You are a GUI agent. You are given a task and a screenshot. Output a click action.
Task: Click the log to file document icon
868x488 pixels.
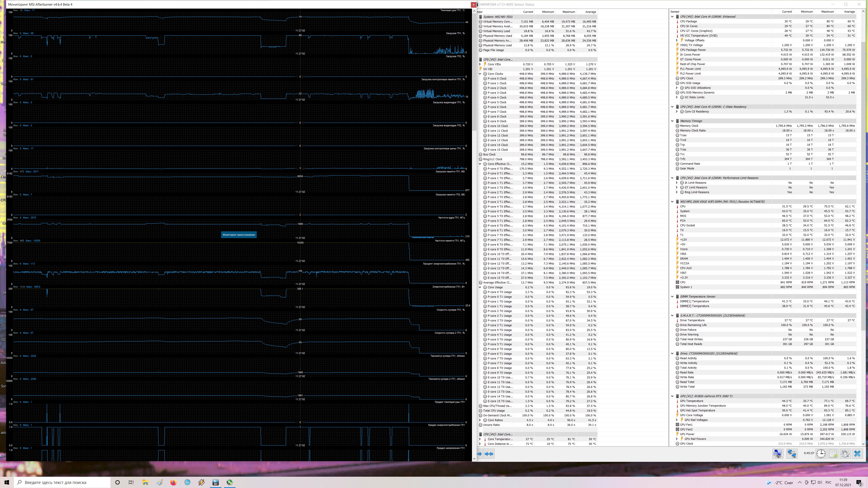[833, 454]
